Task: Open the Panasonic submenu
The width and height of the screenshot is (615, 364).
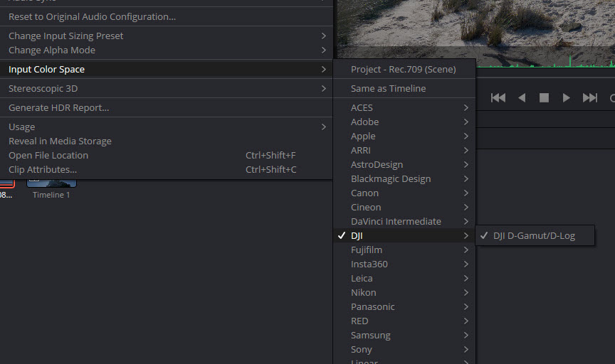Action: pos(404,307)
